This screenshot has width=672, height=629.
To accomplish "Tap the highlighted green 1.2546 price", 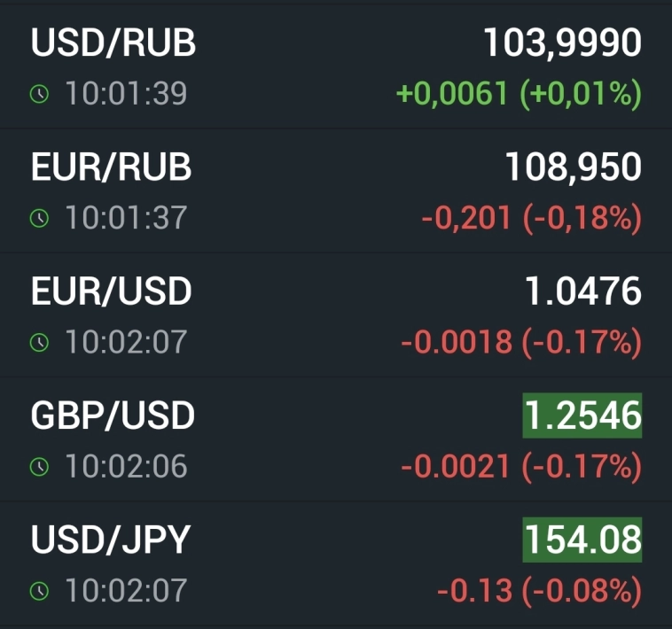I will 582,415.
